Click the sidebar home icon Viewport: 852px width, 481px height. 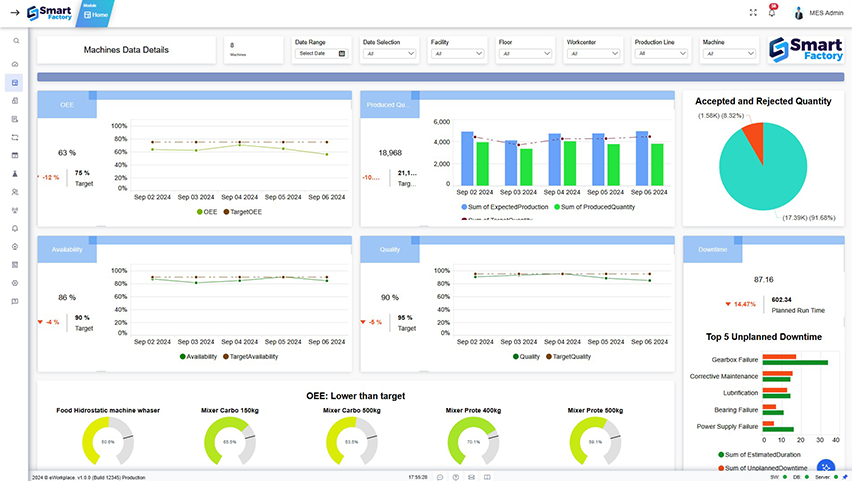(15, 64)
